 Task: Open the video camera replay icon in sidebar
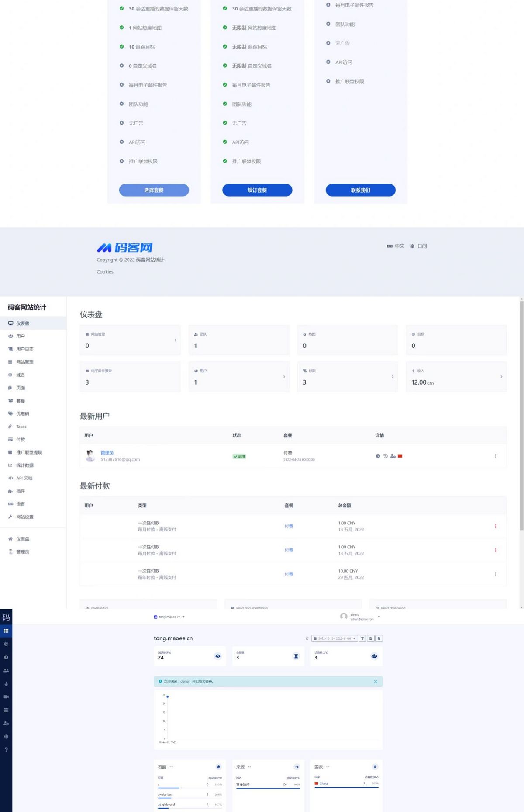[x=6, y=697]
